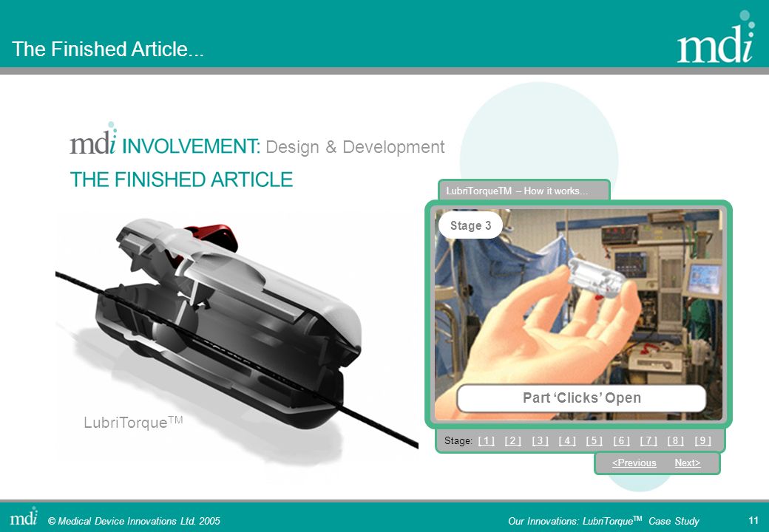Click the operating room demo image

tap(578, 315)
